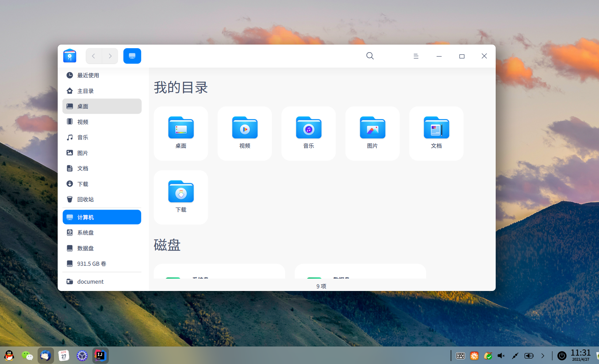Click the active file manager taskbar icon

[46, 355]
